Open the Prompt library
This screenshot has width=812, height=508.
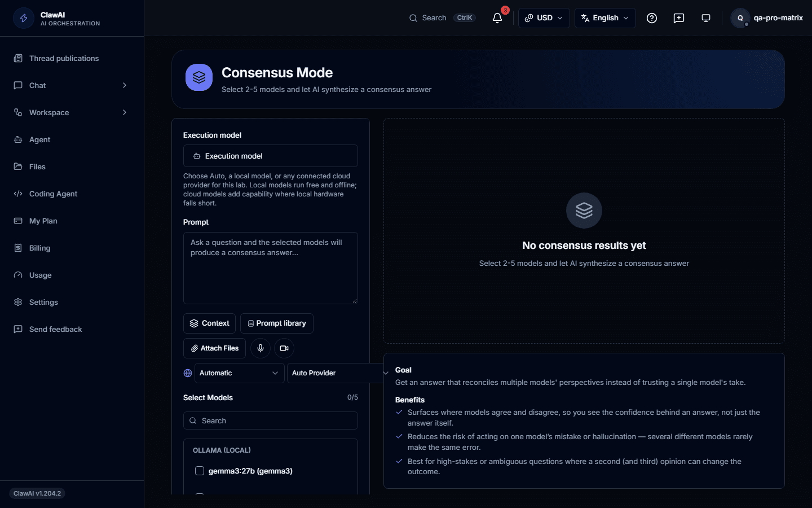coord(277,323)
